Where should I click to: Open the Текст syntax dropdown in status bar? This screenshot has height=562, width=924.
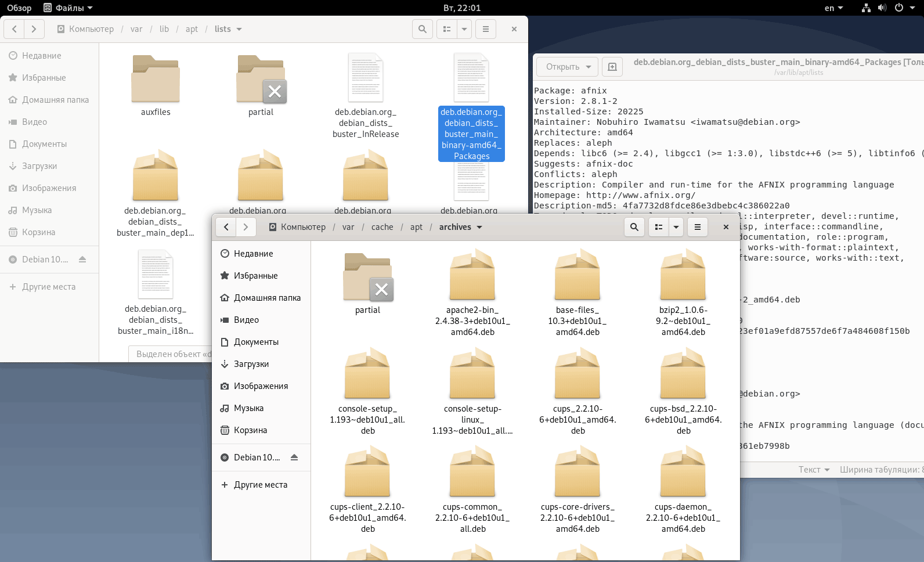pos(814,470)
